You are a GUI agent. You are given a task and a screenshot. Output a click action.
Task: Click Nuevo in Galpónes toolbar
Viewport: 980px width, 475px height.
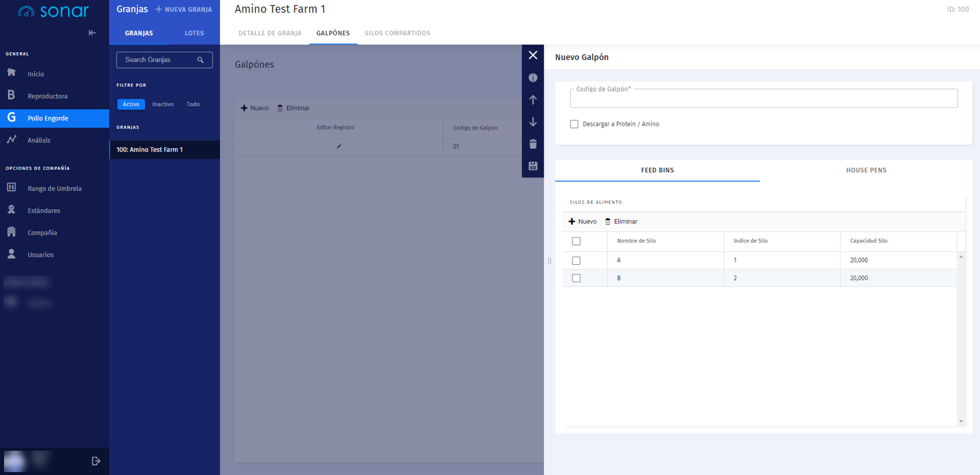[x=255, y=108]
